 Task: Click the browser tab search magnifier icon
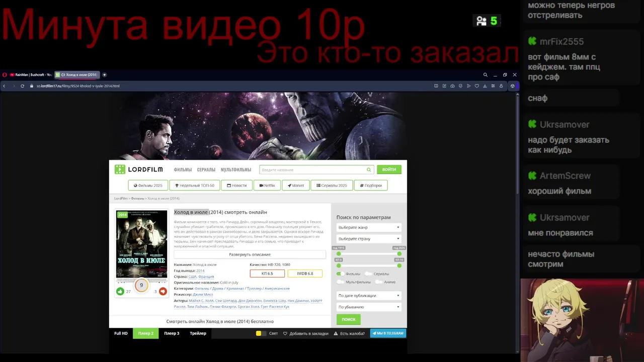(486, 75)
